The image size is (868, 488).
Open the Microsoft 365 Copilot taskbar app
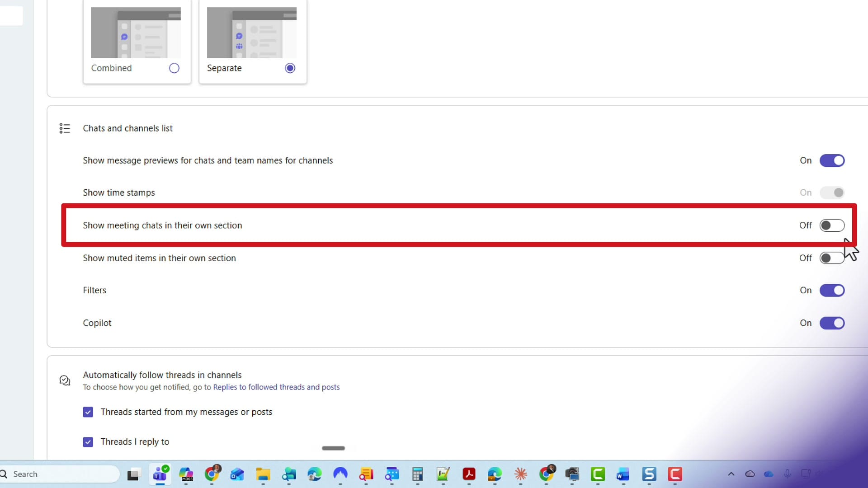pyautogui.click(x=186, y=474)
